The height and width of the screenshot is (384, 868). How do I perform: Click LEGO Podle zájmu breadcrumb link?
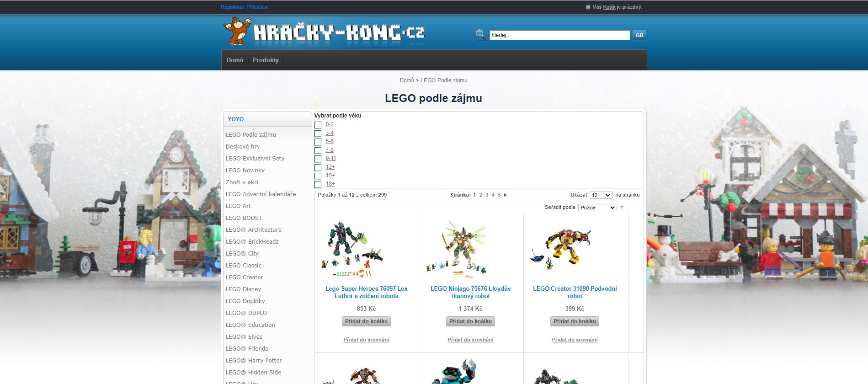444,80
